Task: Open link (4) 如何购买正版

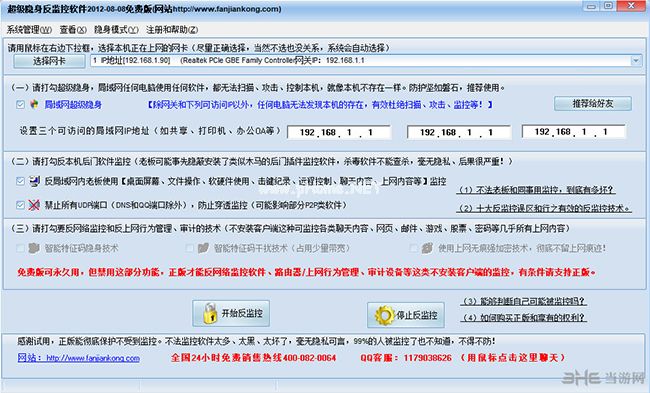Action: coord(524,318)
